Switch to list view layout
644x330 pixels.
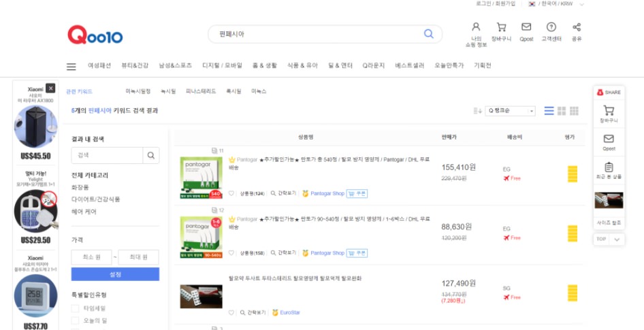coord(549,111)
